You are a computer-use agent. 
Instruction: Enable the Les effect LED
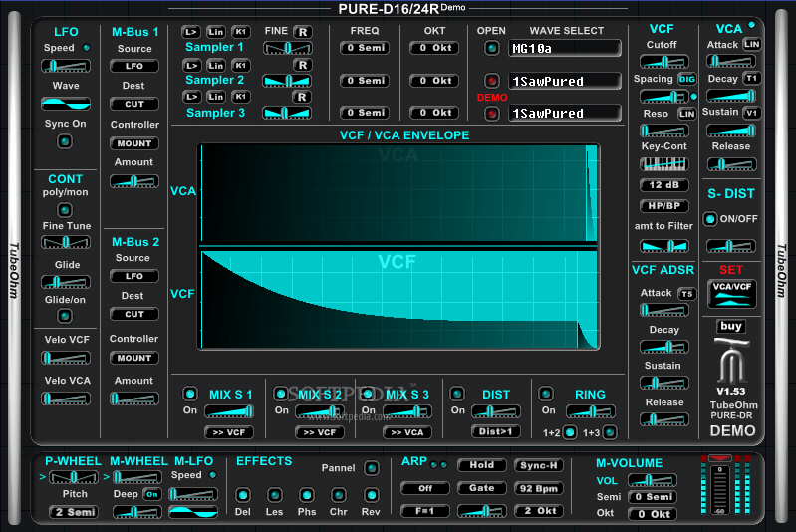(x=275, y=495)
